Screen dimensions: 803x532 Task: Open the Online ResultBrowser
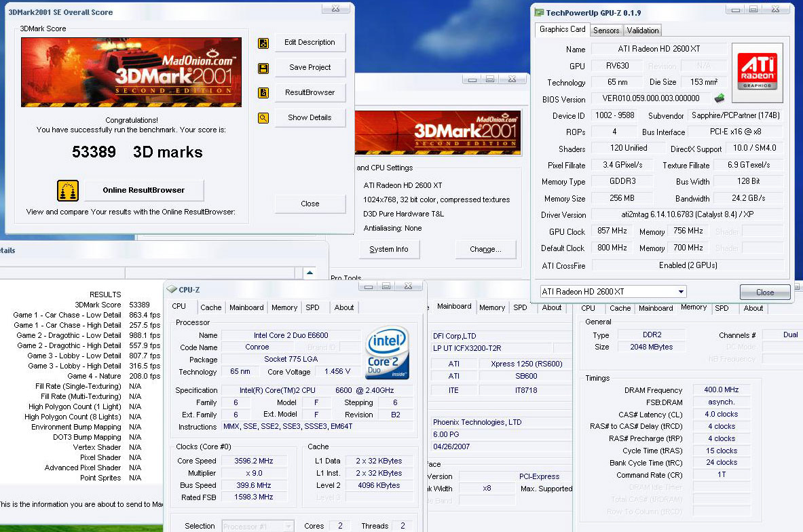click(144, 191)
